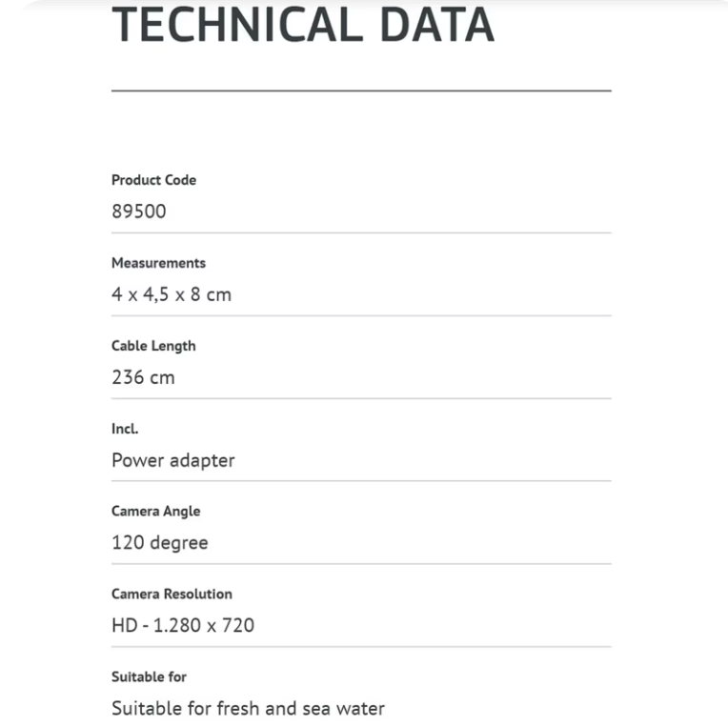Viewport: 728px width, 726px height.
Task: Click the word adapter in Incl. row
Action: pos(202,461)
